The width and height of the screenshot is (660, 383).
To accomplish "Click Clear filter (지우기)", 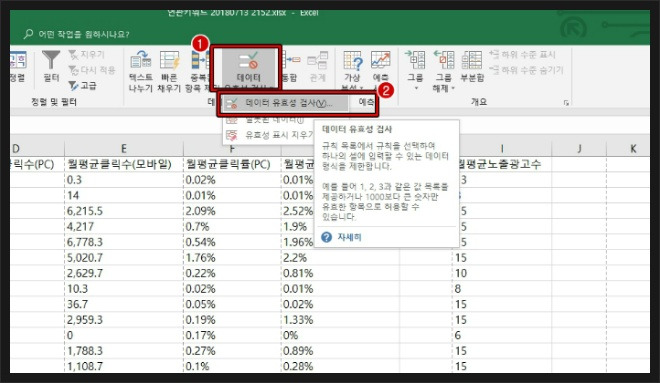I will [x=87, y=55].
